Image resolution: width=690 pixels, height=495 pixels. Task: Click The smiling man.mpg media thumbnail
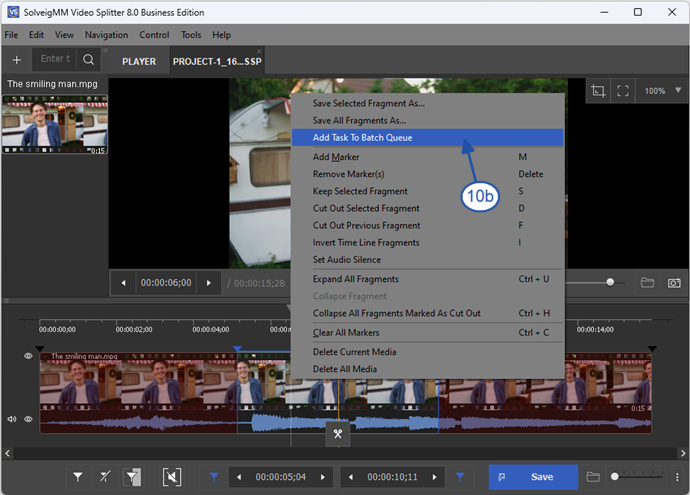(x=55, y=124)
